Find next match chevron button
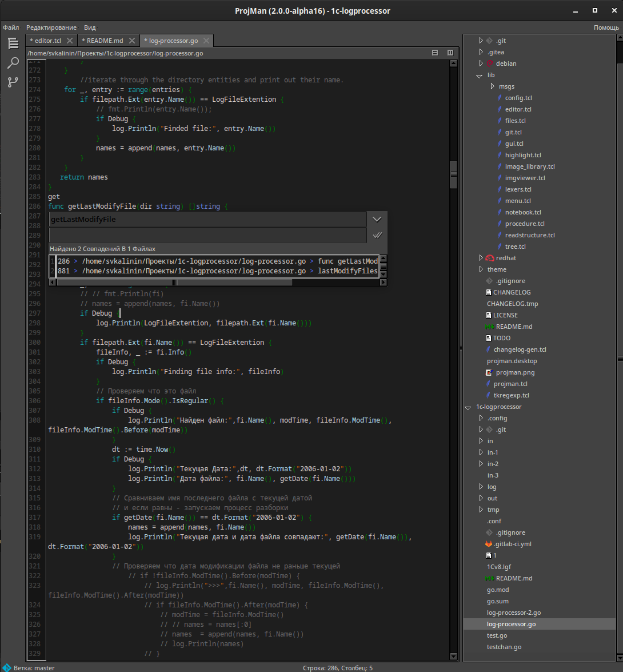This screenshot has width=623, height=672. [x=377, y=220]
